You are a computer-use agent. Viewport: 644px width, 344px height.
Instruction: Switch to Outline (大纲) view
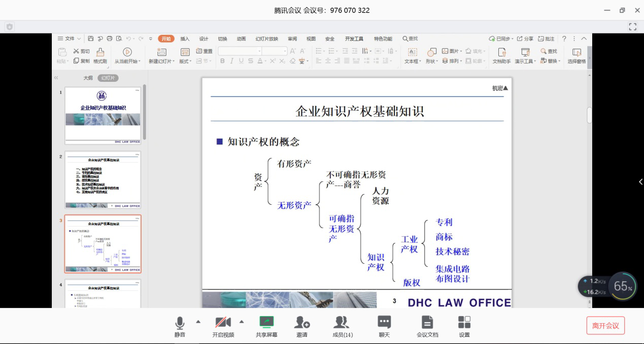(x=88, y=78)
